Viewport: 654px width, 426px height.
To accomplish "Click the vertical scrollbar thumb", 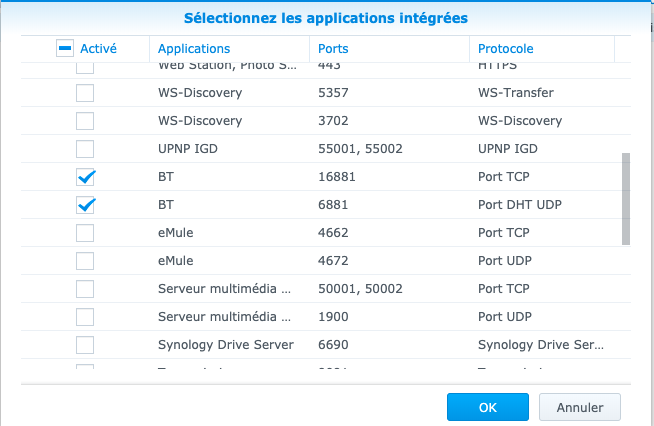I will [x=626, y=198].
